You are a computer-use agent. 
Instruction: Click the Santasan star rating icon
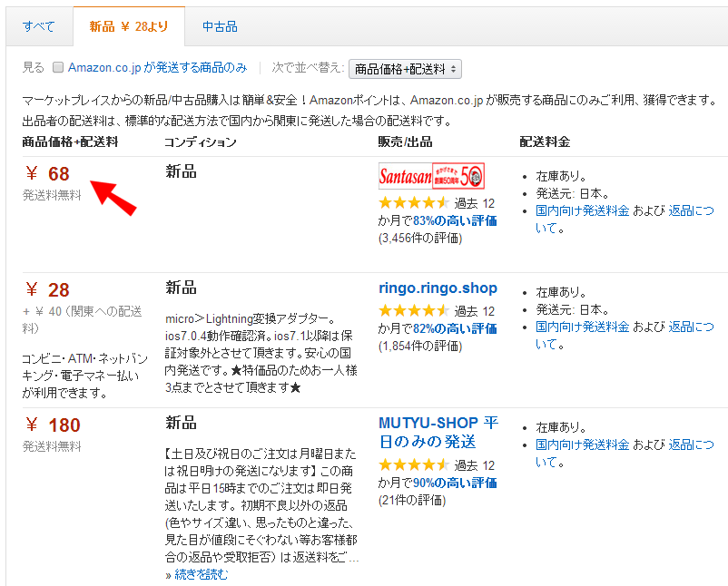pyautogui.click(x=414, y=203)
